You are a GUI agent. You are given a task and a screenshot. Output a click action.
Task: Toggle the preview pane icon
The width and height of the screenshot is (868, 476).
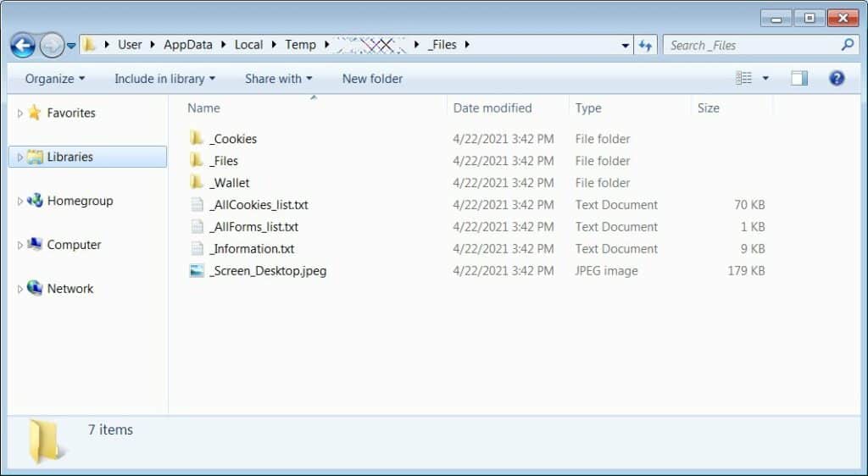[798, 78]
